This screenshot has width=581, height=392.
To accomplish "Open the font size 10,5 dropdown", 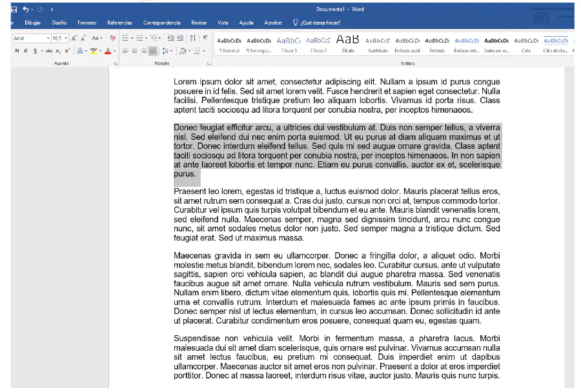I will point(60,38).
